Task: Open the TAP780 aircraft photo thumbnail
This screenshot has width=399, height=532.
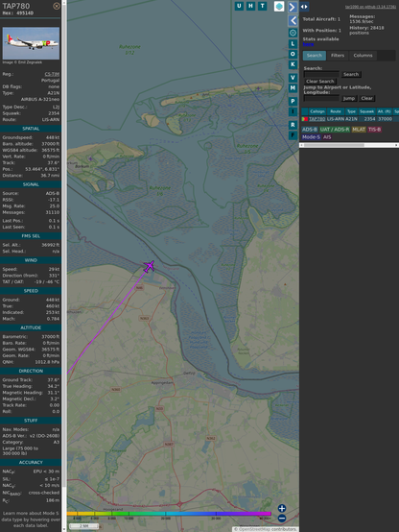Action: [31, 43]
